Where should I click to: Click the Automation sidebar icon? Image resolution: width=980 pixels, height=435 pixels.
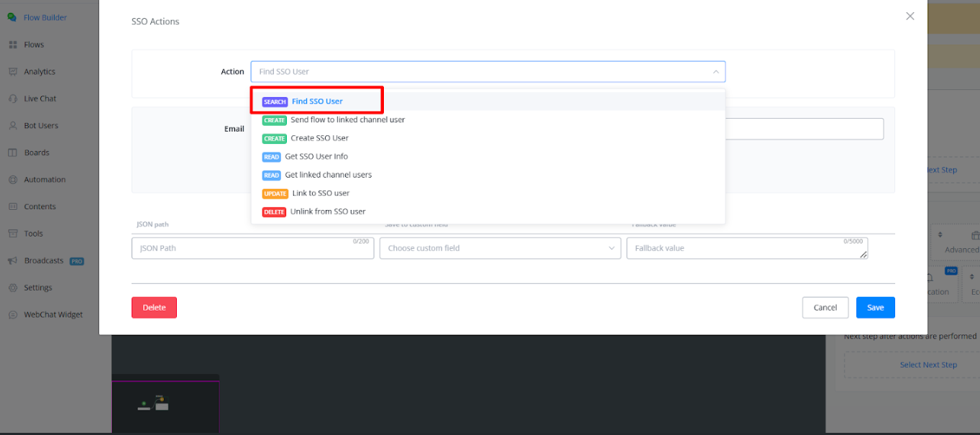pyautogui.click(x=12, y=180)
